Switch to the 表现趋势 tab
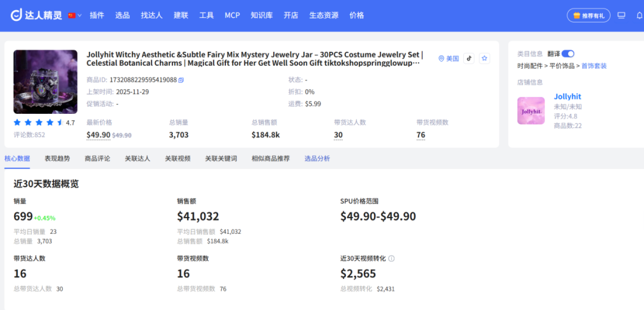The image size is (644, 310). coord(57,159)
